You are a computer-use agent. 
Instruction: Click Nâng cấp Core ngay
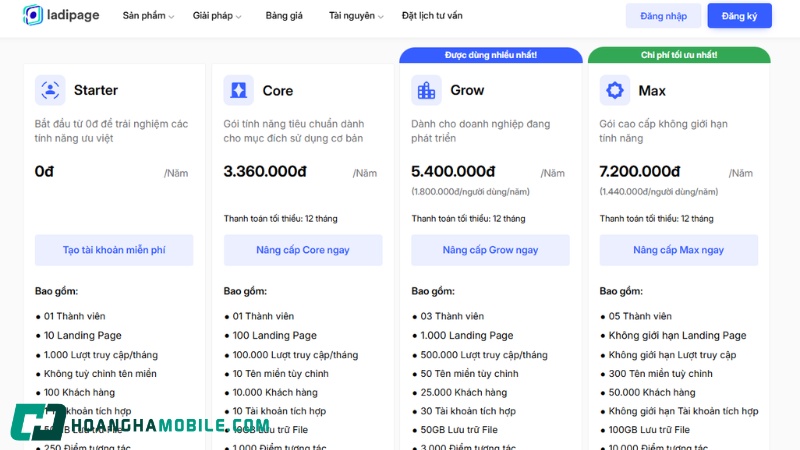pyautogui.click(x=303, y=250)
